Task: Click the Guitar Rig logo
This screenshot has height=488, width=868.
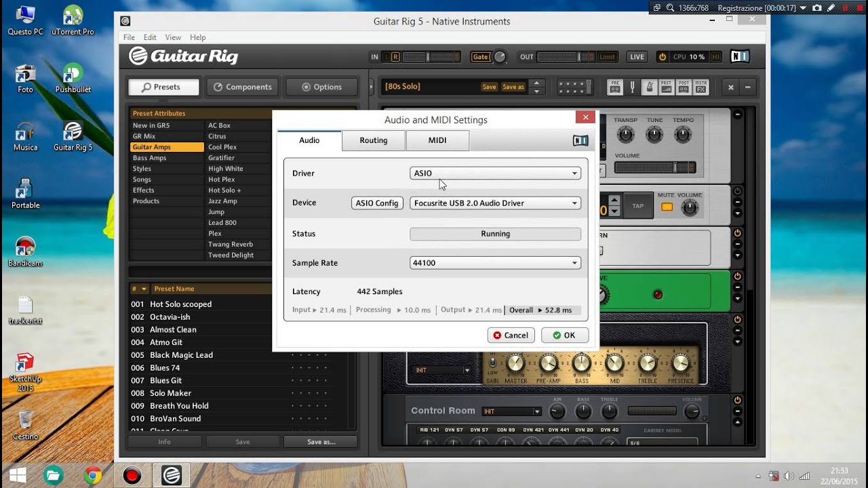Action: (x=184, y=56)
